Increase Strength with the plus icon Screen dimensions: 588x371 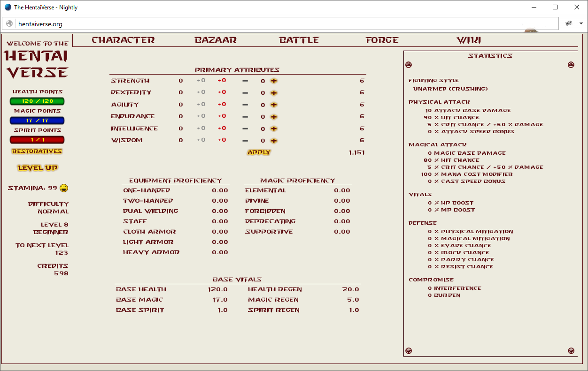point(274,81)
